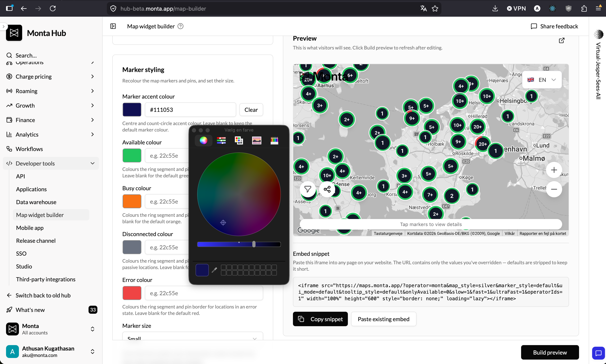This screenshot has height=364, width=606.
Task: Reload the browser page
Action: point(53,9)
